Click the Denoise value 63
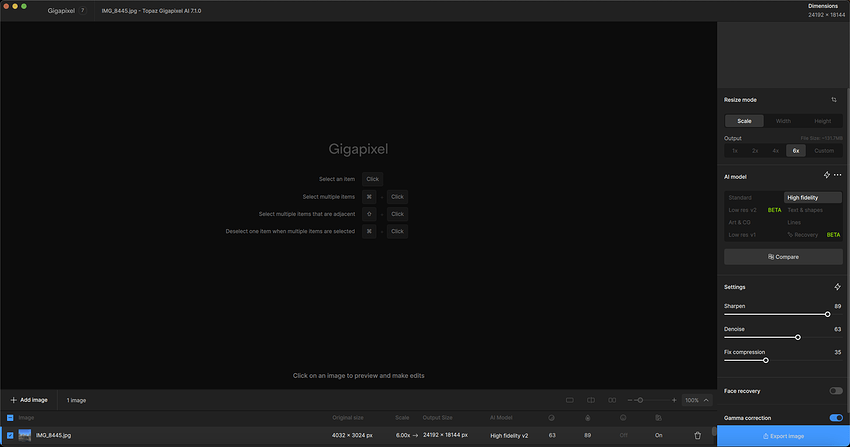This screenshot has width=850, height=447. [x=838, y=329]
